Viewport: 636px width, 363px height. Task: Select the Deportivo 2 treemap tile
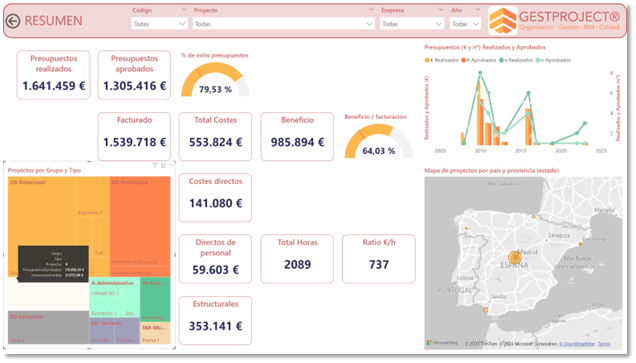[92, 197]
